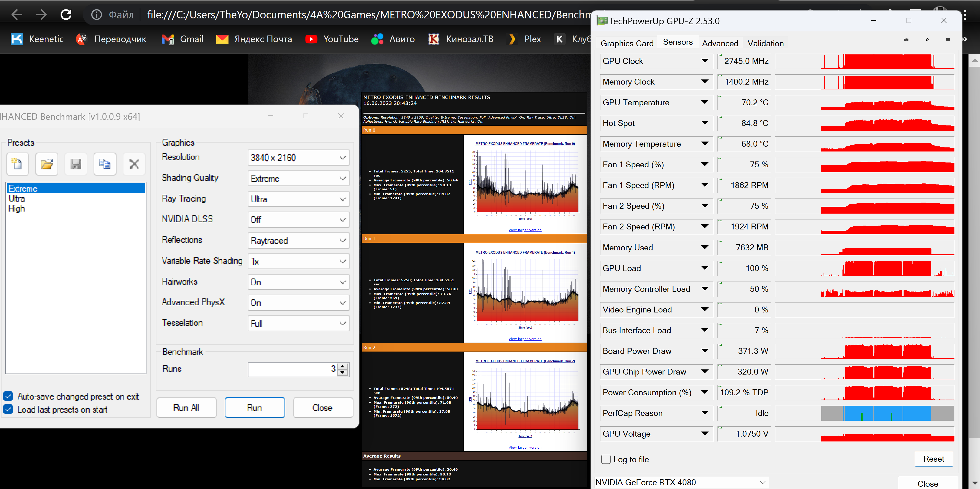The height and width of the screenshot is (489, 980).
Task: Open the Advanced tab in GPU-Z
Action: pos(720,43)
